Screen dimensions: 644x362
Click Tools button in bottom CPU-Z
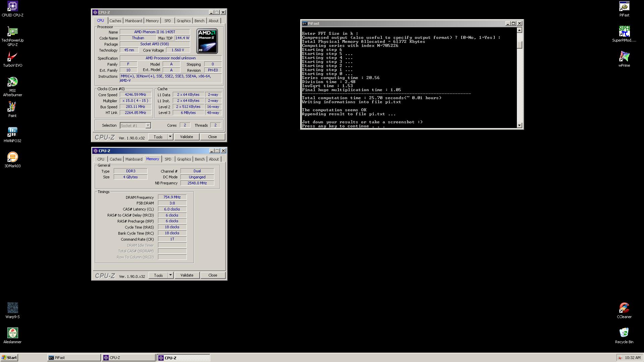point(158,275)
